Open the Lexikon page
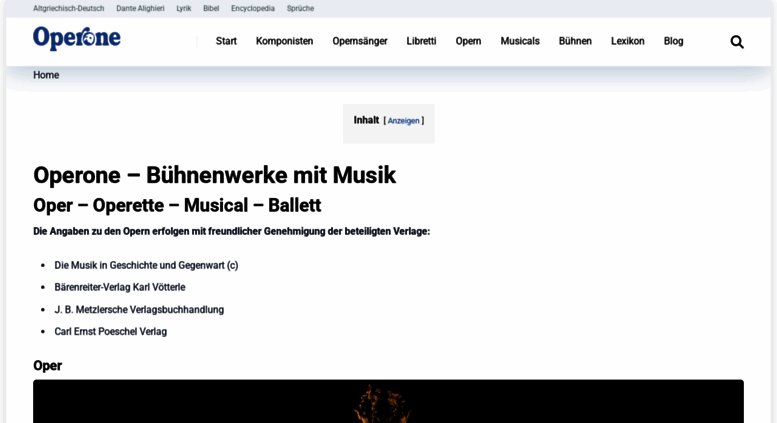This screenshot has width=777, height=423. (x=627, y=41)
